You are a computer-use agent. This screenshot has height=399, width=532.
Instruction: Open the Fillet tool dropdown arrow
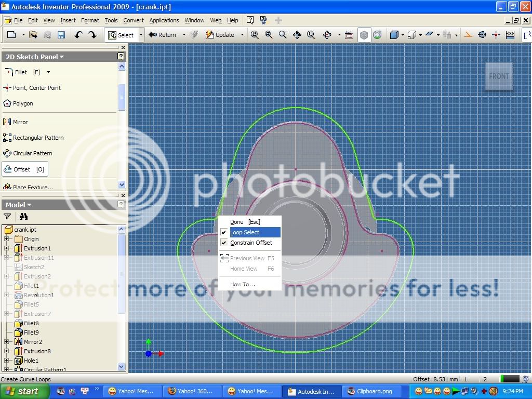(49, 72)
